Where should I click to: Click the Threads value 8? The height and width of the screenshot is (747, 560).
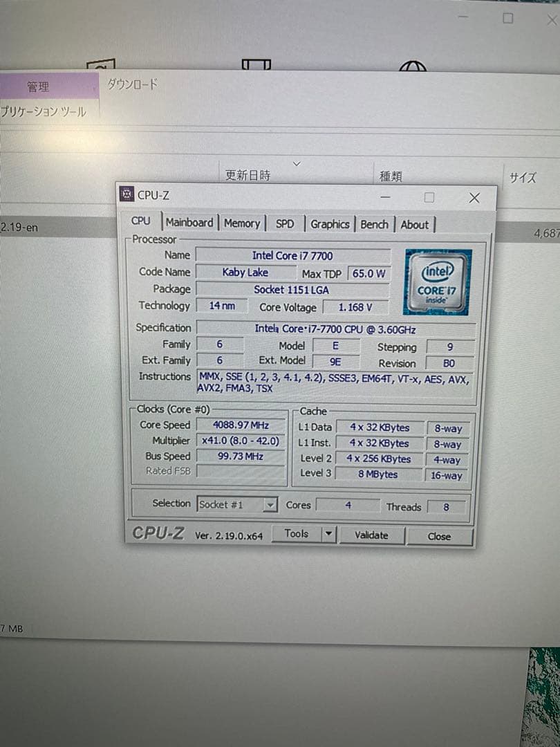pos(446,507)
